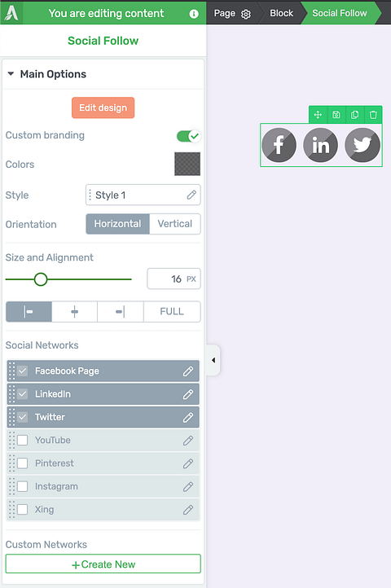Open the Colors swatch
Screen dimensions: 391x588
click(187, 164)
